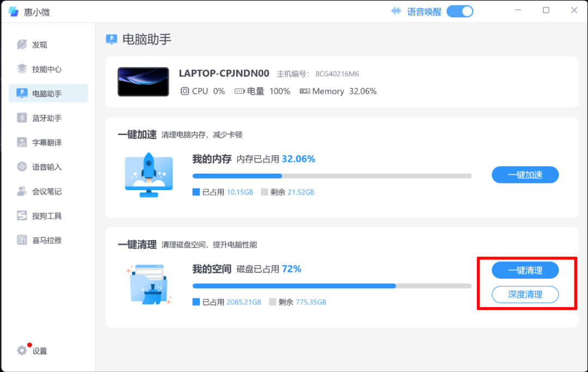The height and width of the screenshot is (372, 588).
Task: Select the 技能中心 layers icon
Action: [22, 69]
